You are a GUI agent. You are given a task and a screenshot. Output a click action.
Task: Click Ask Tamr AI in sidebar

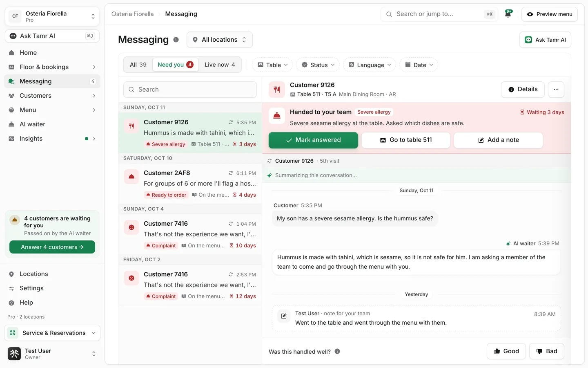[x=52, y=36]
